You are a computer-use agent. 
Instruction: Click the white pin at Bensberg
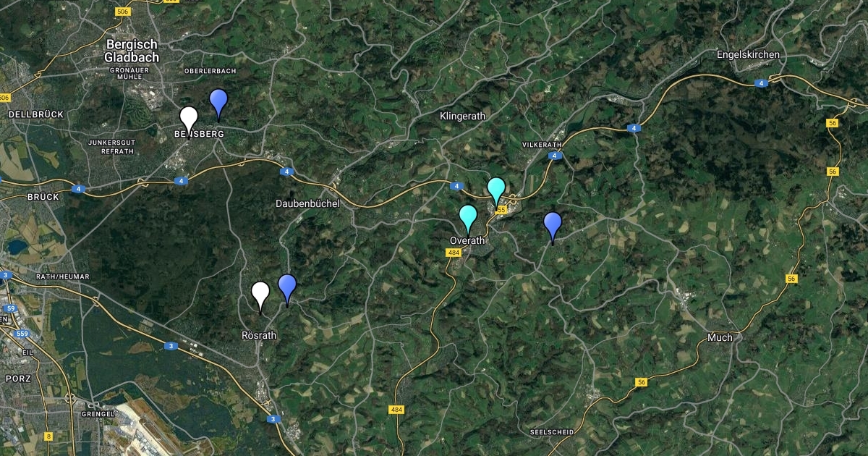[189, 121]
